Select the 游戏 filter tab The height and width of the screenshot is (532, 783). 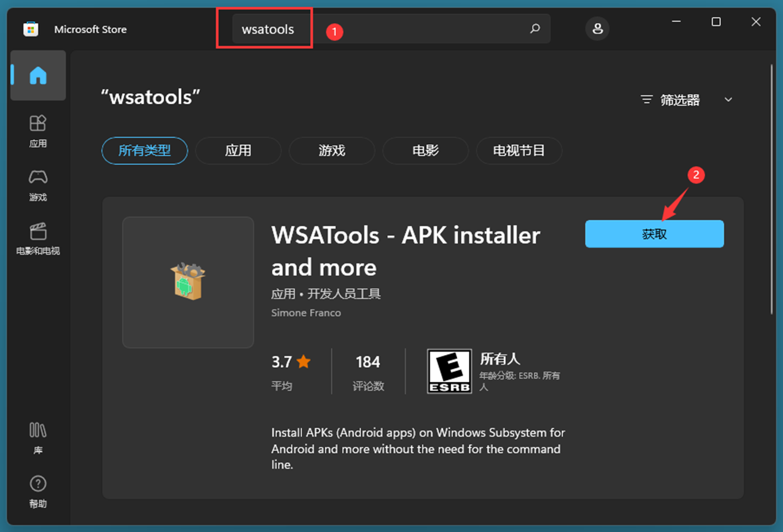332,150
